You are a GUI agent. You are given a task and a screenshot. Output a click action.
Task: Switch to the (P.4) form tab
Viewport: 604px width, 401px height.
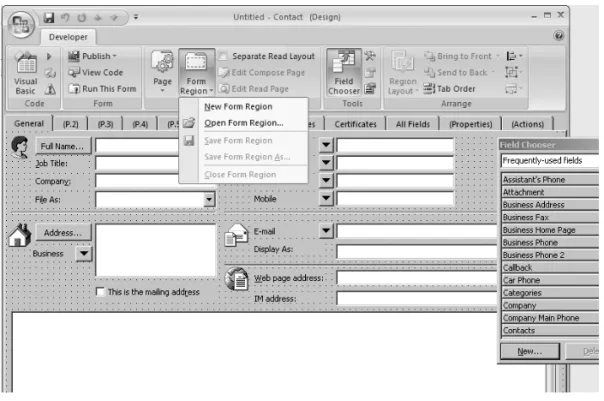coord(140,124)
